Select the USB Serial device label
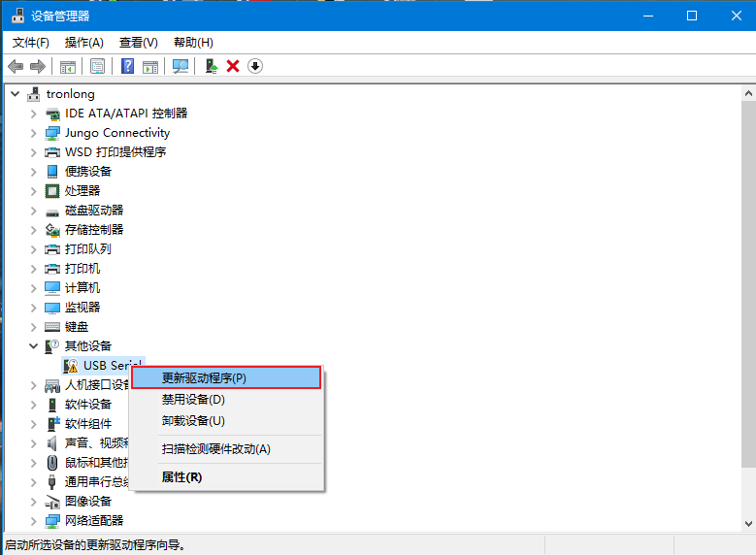The image size is (756, 555). pos(113,366)
